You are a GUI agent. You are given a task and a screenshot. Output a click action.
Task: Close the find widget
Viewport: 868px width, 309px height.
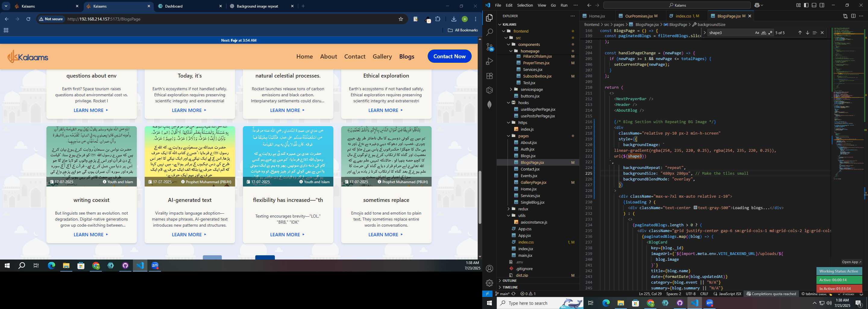822,33
